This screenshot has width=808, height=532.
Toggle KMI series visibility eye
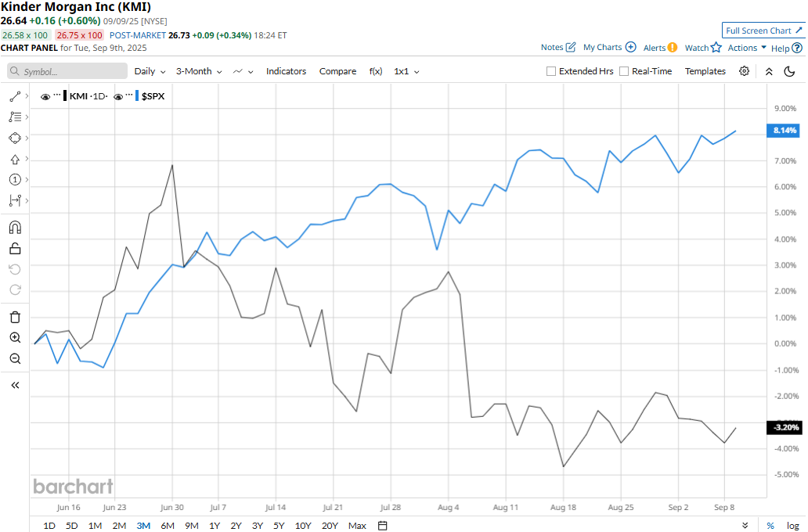pyautogui.click(x=45, y=97)
